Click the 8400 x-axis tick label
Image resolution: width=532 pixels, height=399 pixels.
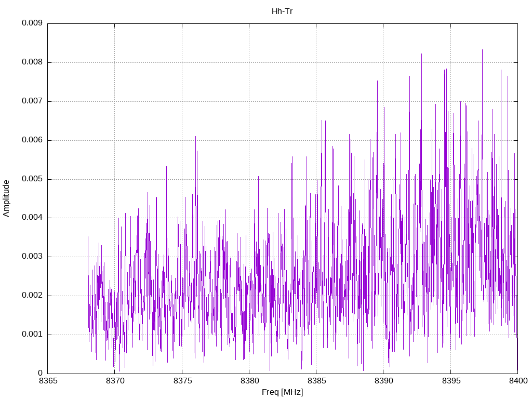(x=518, y=381)
